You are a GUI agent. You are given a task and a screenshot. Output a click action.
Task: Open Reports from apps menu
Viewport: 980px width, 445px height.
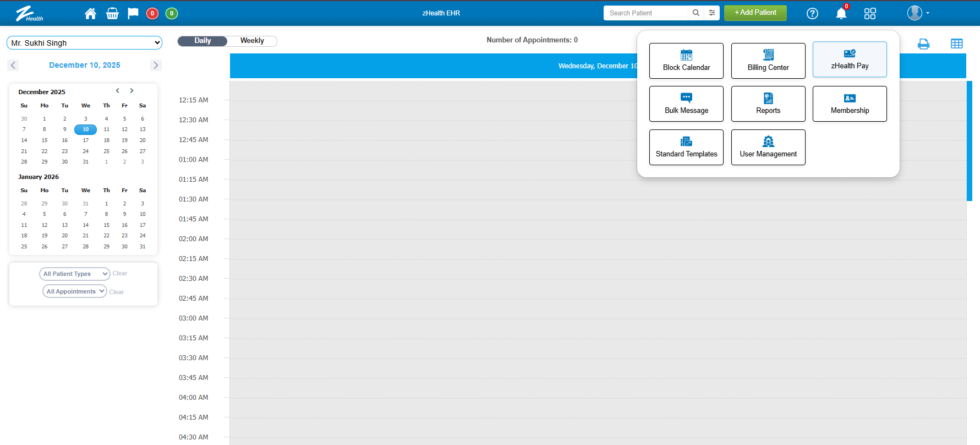tap(768, 104)
